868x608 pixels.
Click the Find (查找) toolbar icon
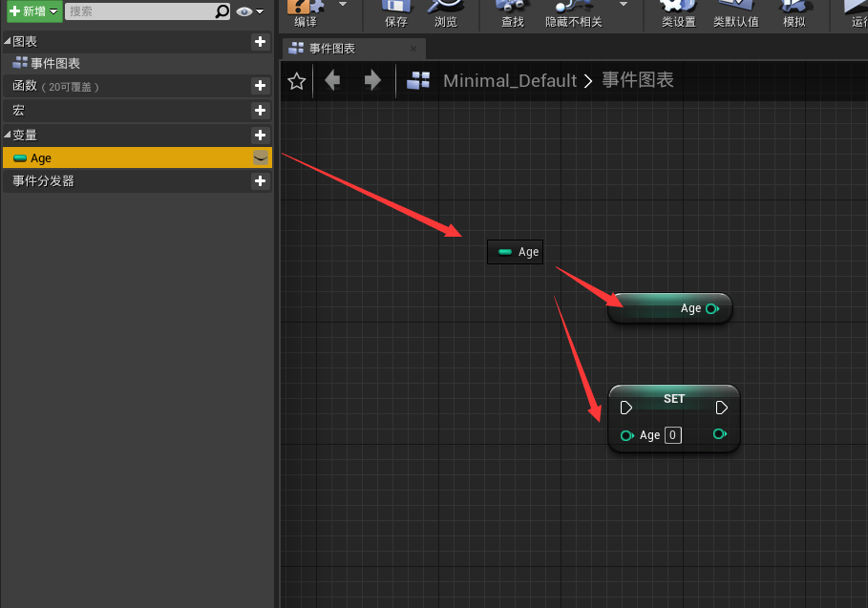513,10
